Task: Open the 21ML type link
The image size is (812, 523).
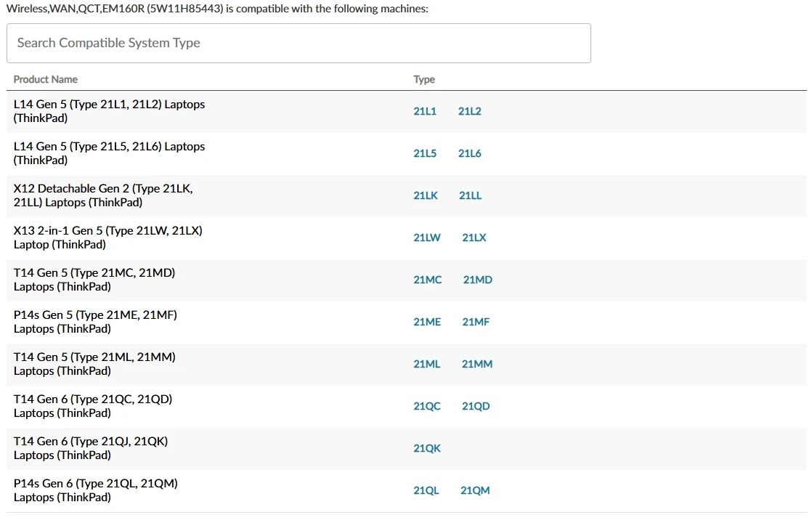Action: point(427,364)
